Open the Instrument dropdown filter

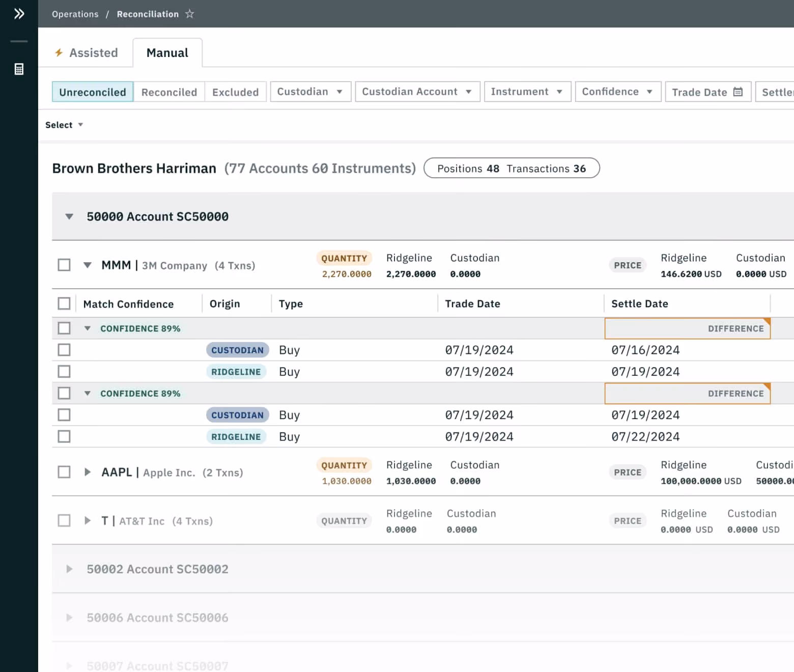527,92
